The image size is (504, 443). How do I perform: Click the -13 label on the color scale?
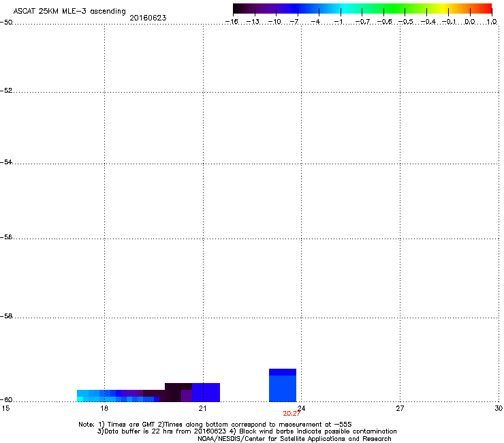point(253,22)
